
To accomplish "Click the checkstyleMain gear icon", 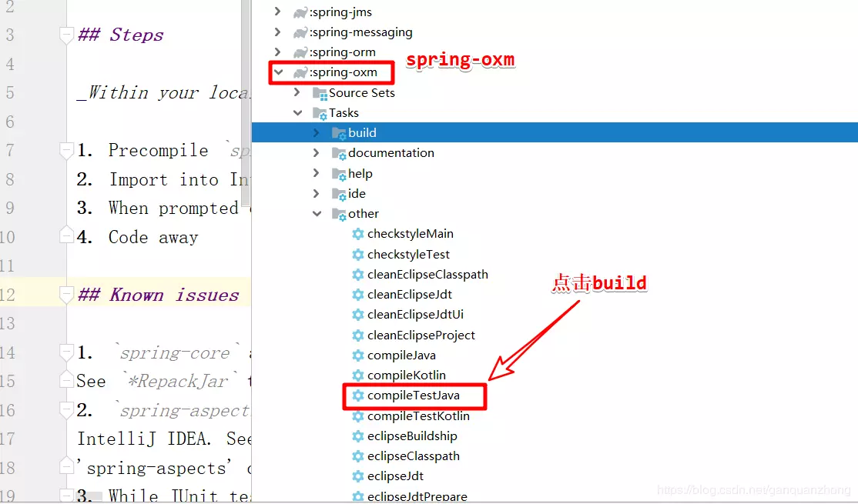I will [x=358, y=234].
